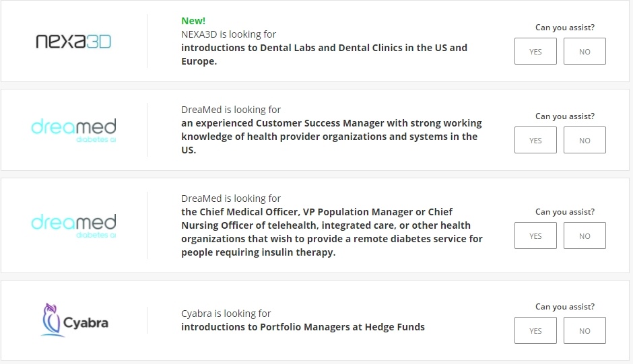
Task: Choose YES for DreaMed Customer Success Manager
Action: [x=535, y=140]
